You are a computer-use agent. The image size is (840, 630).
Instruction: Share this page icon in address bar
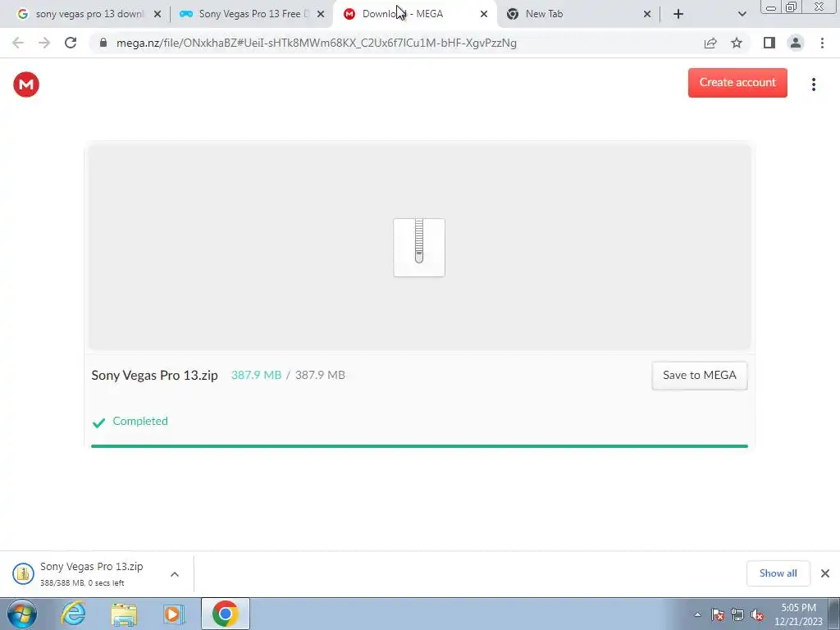[x=710, y=43]
